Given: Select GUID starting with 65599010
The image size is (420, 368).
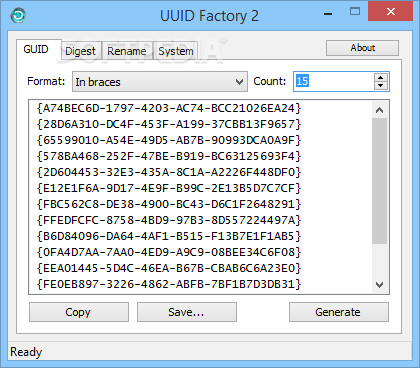Looking at the screenshot, I should (x=169, y=140).
